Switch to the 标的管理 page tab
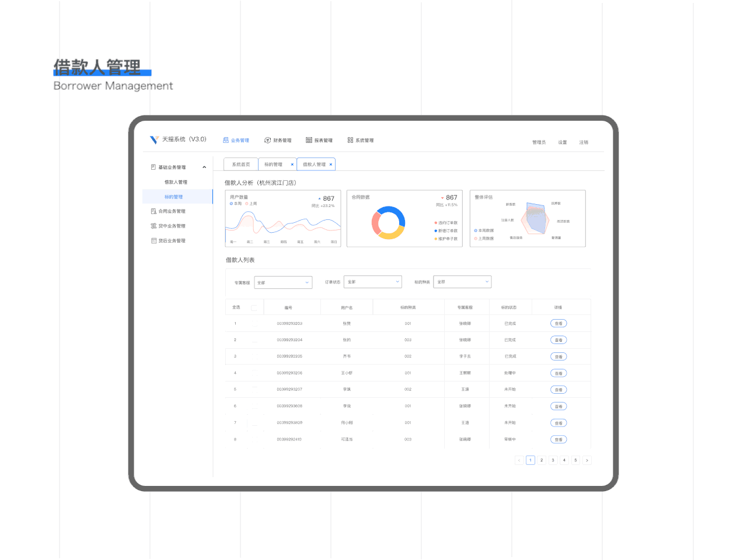This screenshot has height=560, width=747. (273, 164)
